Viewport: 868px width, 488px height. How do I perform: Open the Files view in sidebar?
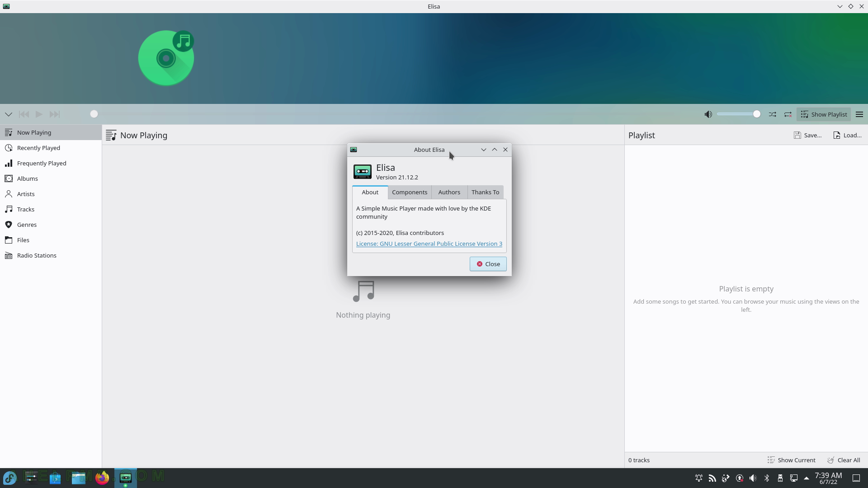51,240
